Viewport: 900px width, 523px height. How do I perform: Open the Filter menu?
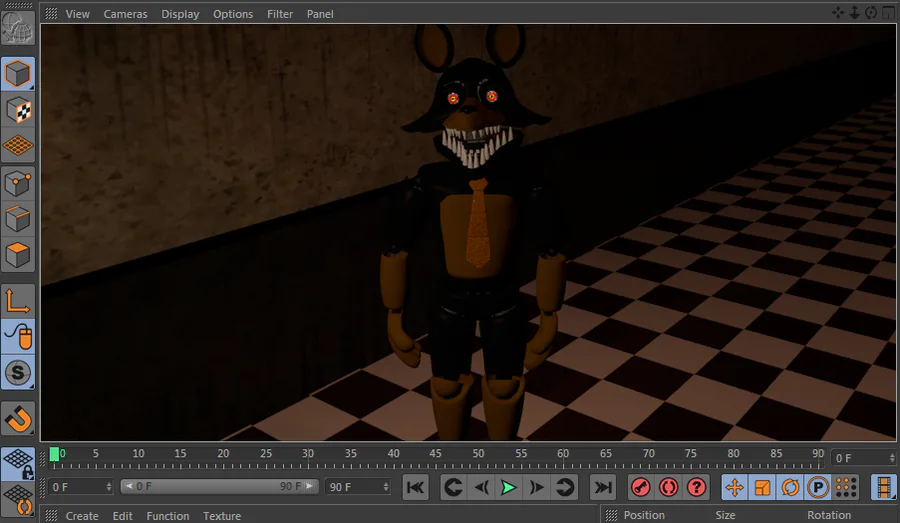pyautogui.click(x=280, y=14)
